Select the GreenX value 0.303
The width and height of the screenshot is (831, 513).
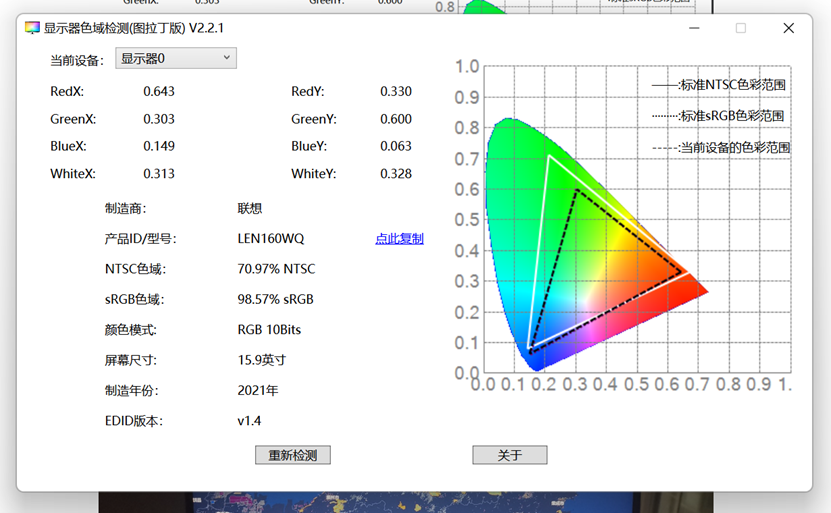[x=159, y=119]
